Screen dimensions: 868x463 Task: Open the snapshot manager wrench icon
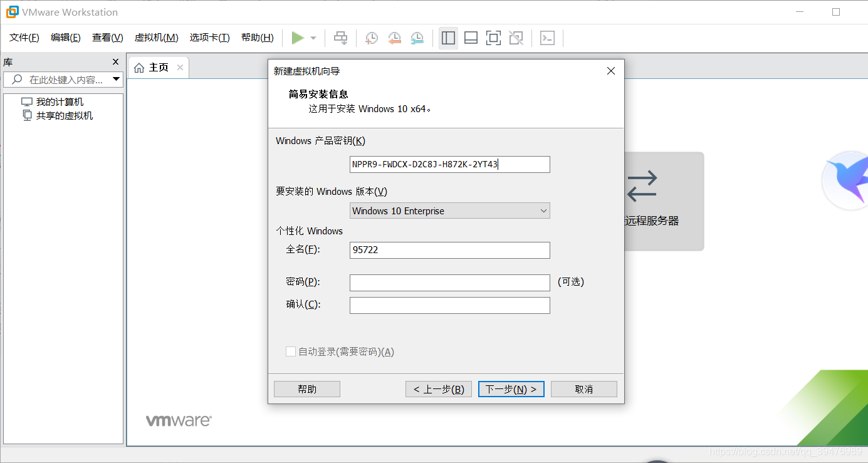pyautogui.click(x=417, y=38)
